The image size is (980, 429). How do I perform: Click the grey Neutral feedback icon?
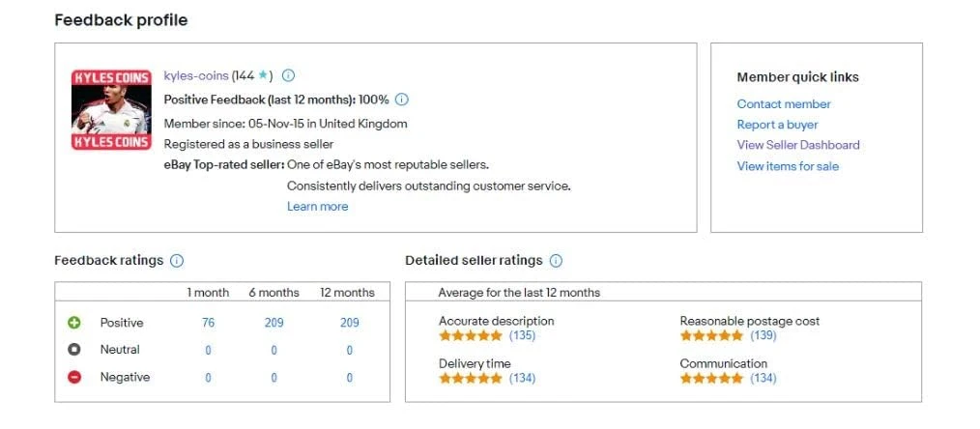point(74,350)
